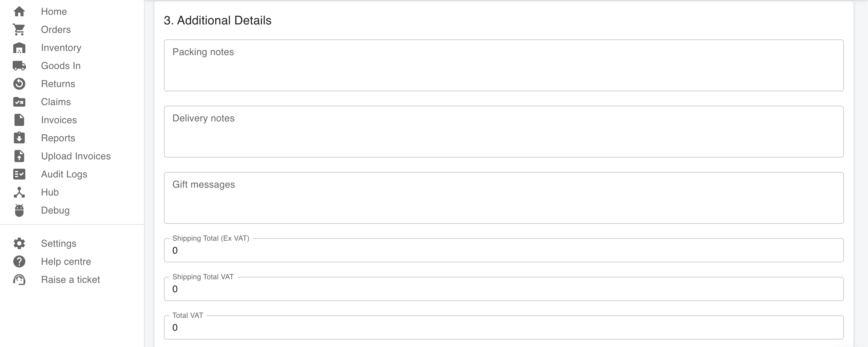The image size is (868, 347).
Task: Click the Total VAT input
Action: (504, 327)
